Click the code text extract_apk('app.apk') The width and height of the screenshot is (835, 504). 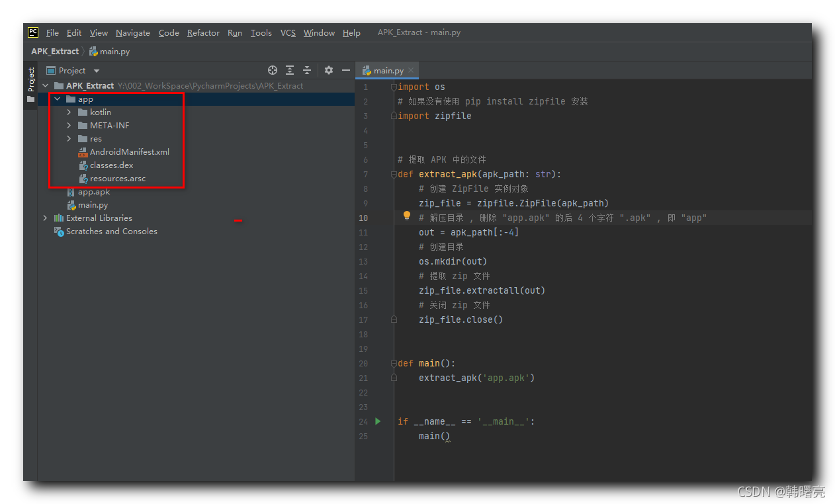476,378
